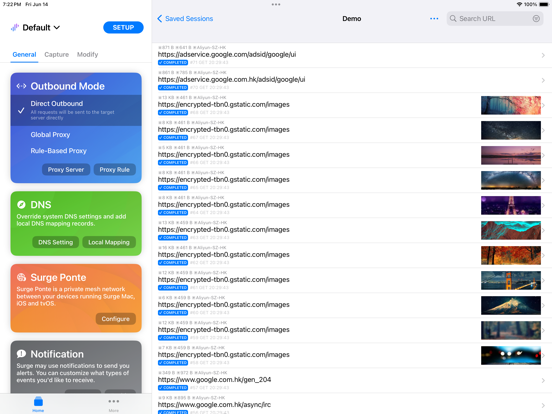Tap the Notification speech bubble icon

(21, 354)
